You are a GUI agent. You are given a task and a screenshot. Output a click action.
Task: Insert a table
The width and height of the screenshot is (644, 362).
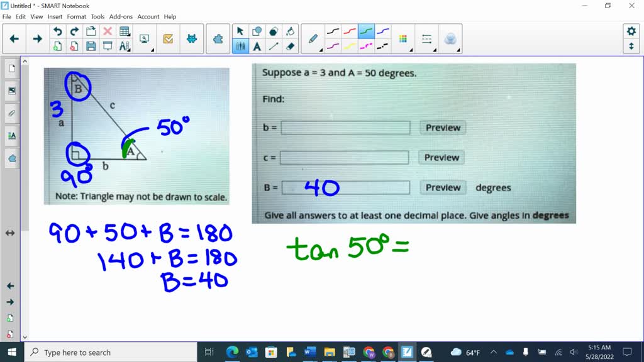(x=124, y=30)
